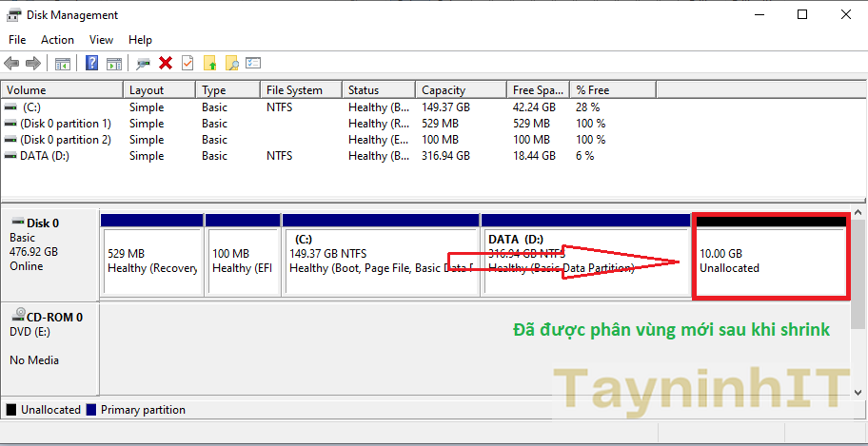Screen dimensions: 868x446
Task: Open Help via blue question mark icon
Action: coord(92,64)
